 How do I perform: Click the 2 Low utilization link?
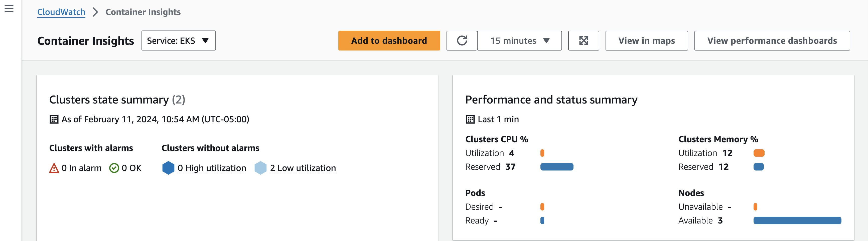(303, 168)
